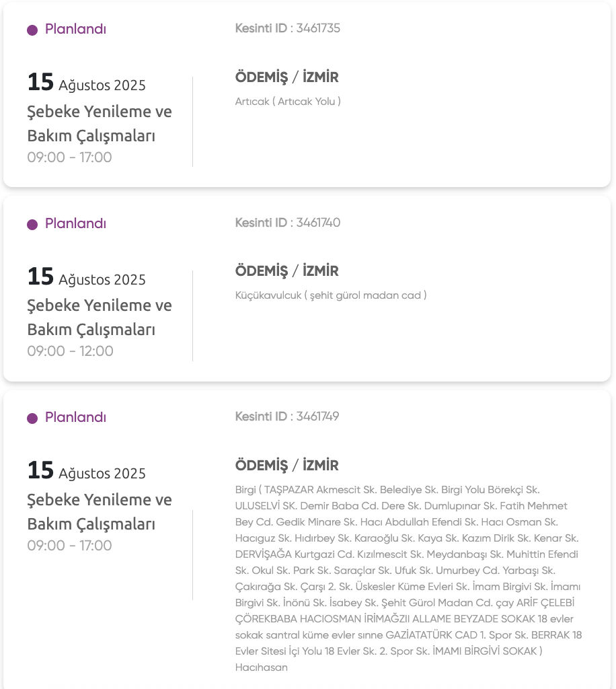Viewport: 616px width, 689px height.
Task: Select the ÖDEMİŞ / İZMİR heading above Birgi
Action: click(x=286, y=466)
